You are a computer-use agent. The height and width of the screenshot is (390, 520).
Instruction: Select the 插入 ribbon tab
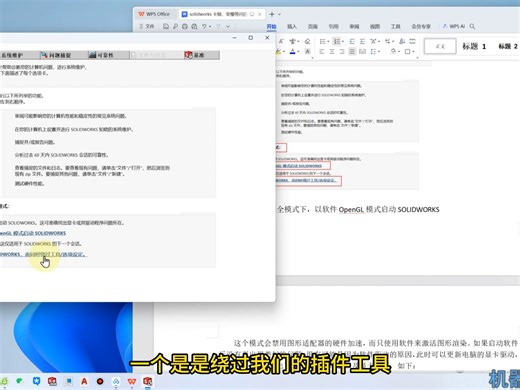pos(292,26)
